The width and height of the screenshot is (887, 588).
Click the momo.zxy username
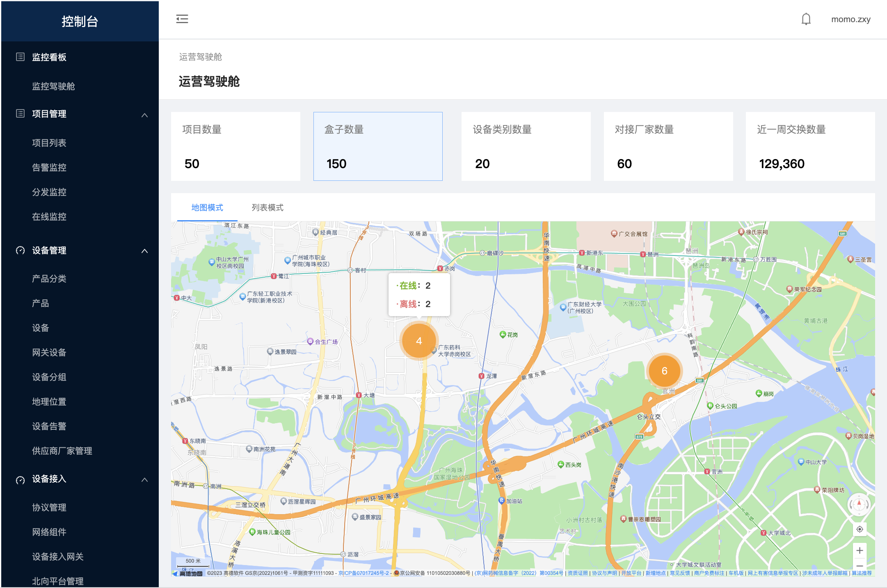coord(850,19)
